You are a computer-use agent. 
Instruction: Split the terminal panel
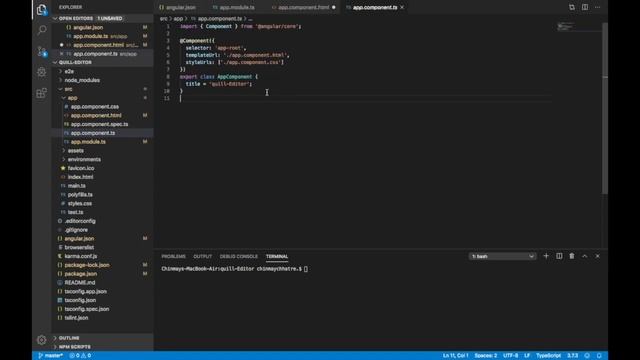point(559,256)
